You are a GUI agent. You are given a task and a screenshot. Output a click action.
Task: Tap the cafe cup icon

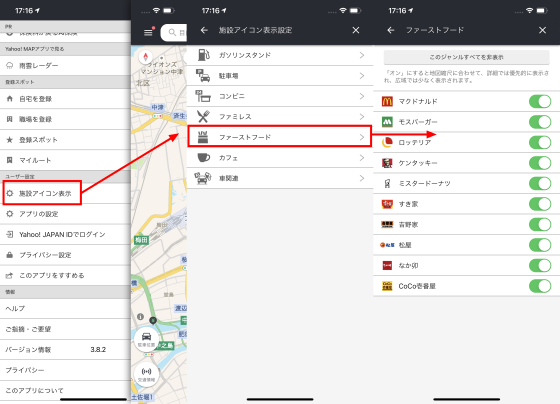(x=204, y=158)
